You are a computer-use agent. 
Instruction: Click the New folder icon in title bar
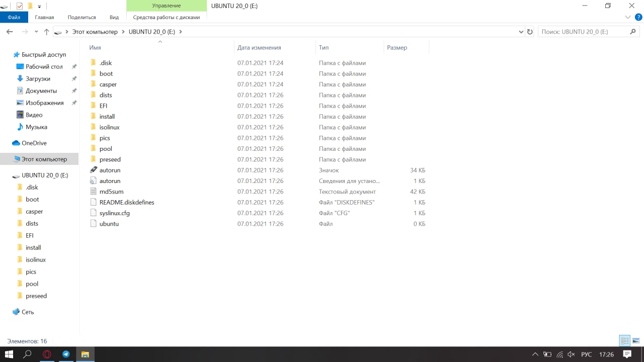30,6
